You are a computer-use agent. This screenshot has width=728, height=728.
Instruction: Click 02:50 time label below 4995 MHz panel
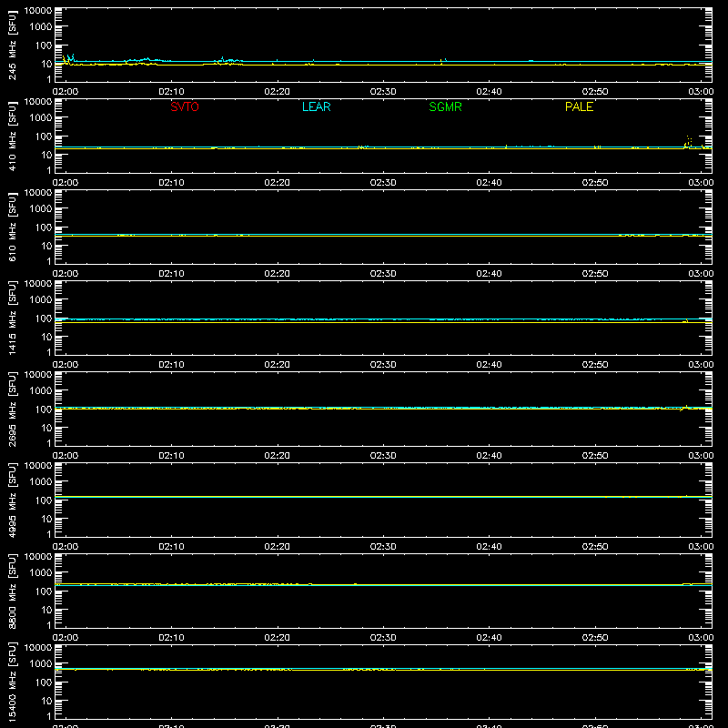coord(595,547)
